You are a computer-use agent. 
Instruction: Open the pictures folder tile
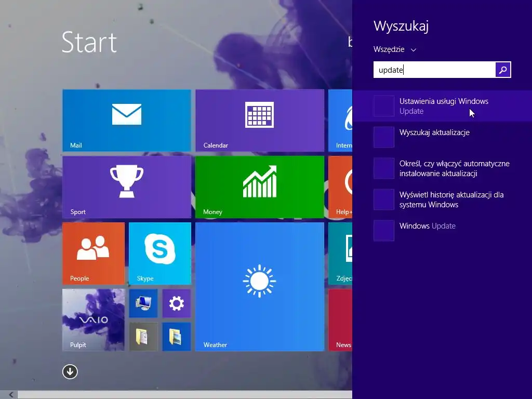click(177, 337)
